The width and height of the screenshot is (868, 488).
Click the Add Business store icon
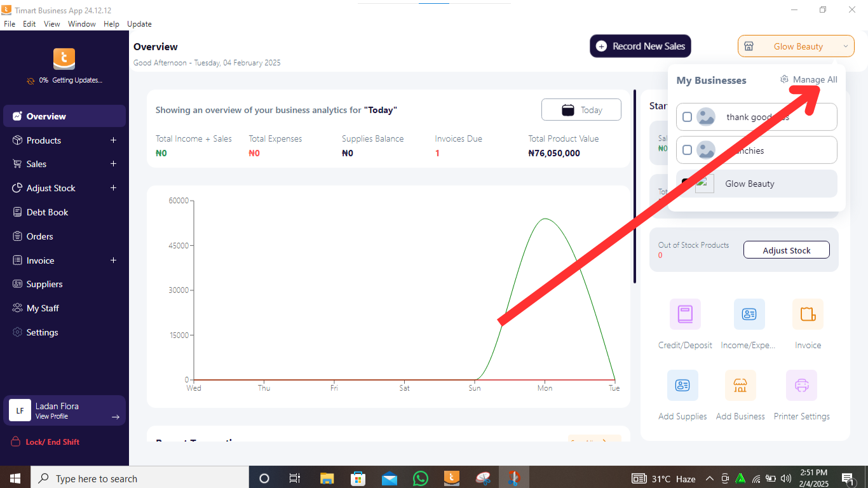740,385
